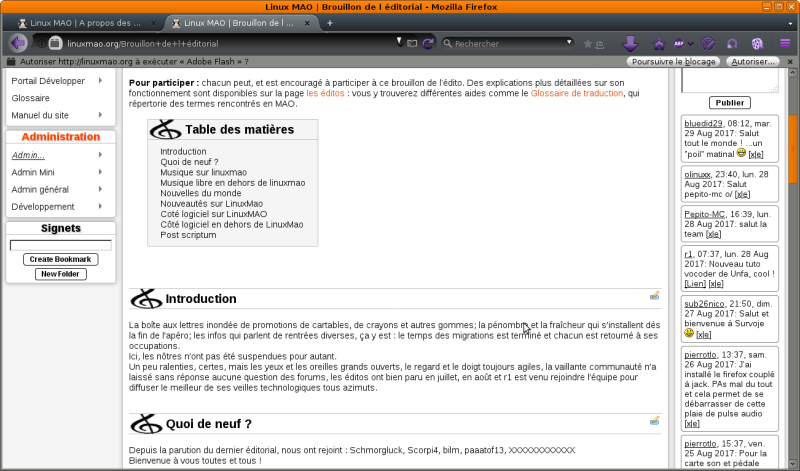
Task: Jump to 'Post scriptum' contents entry
Action: [188, 235]
